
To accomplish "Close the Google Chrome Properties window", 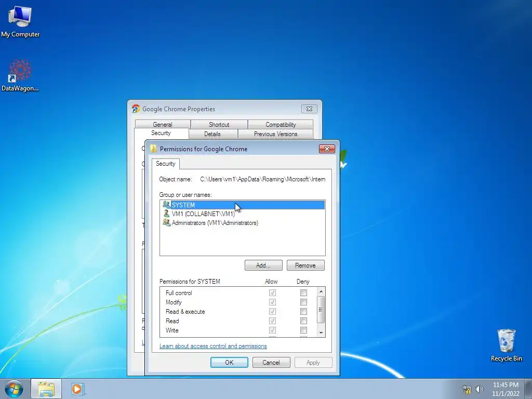I will (309, 109).
